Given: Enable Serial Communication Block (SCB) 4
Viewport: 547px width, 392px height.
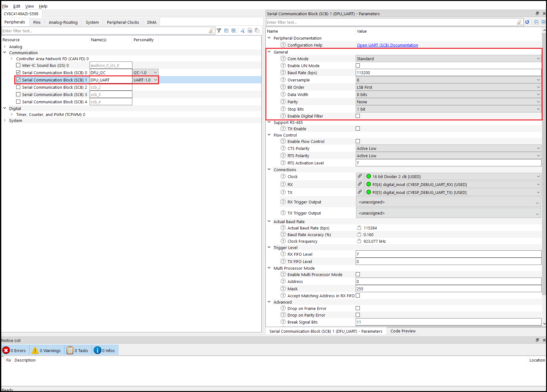Looking at the screenshot, I should [18, 102].
